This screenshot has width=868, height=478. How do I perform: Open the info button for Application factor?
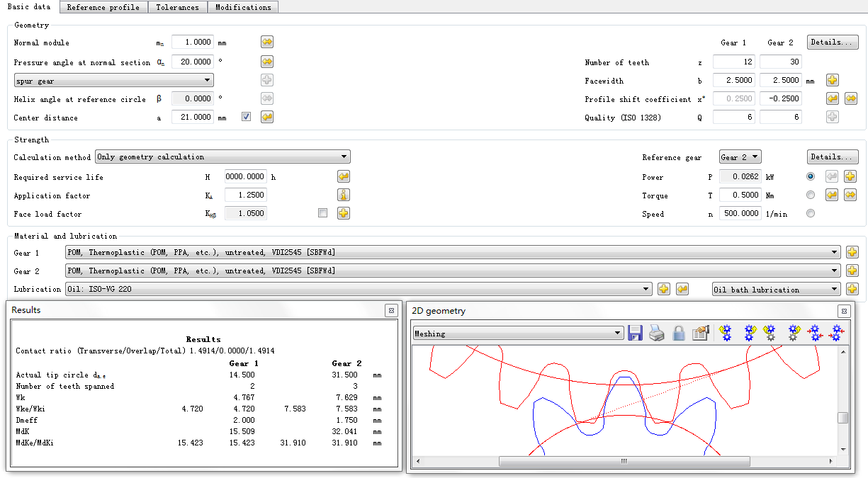344,195
